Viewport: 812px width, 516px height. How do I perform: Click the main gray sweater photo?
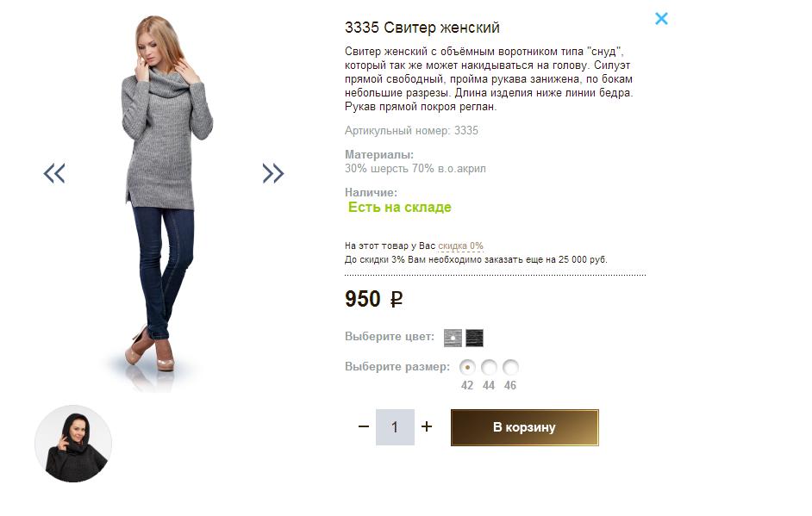point(164,198)
